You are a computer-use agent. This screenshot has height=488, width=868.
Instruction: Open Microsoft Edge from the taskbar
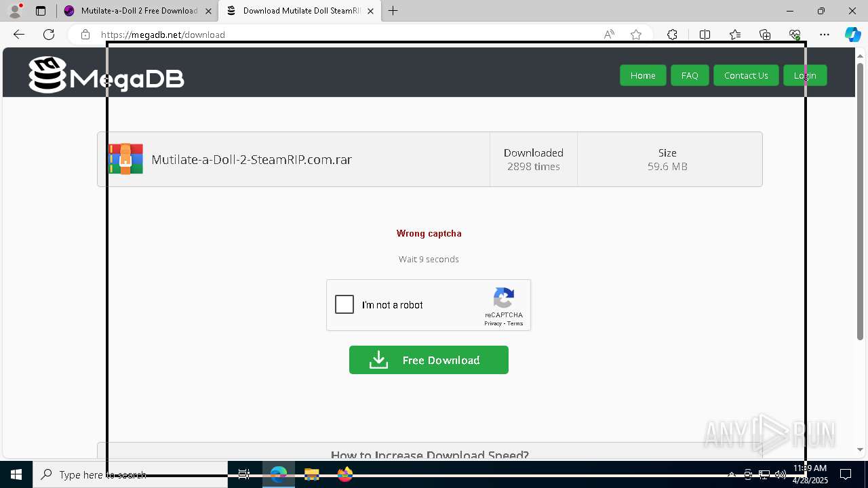(278, 474)
